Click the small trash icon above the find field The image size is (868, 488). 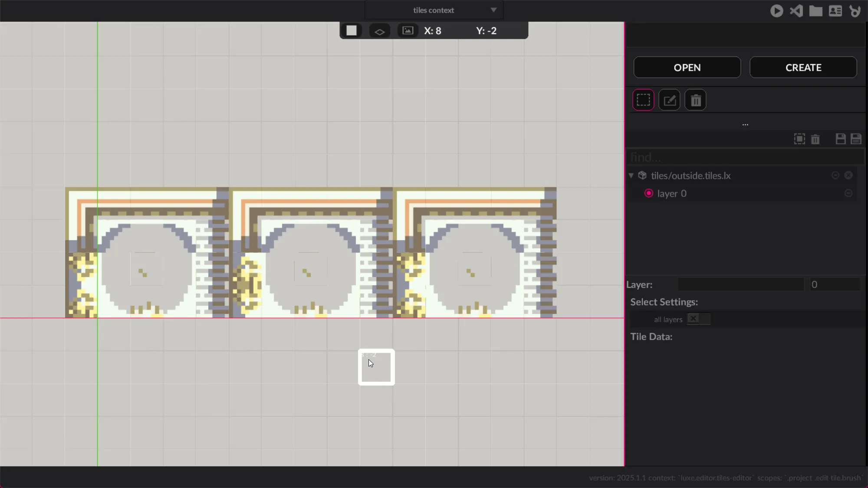815,139
